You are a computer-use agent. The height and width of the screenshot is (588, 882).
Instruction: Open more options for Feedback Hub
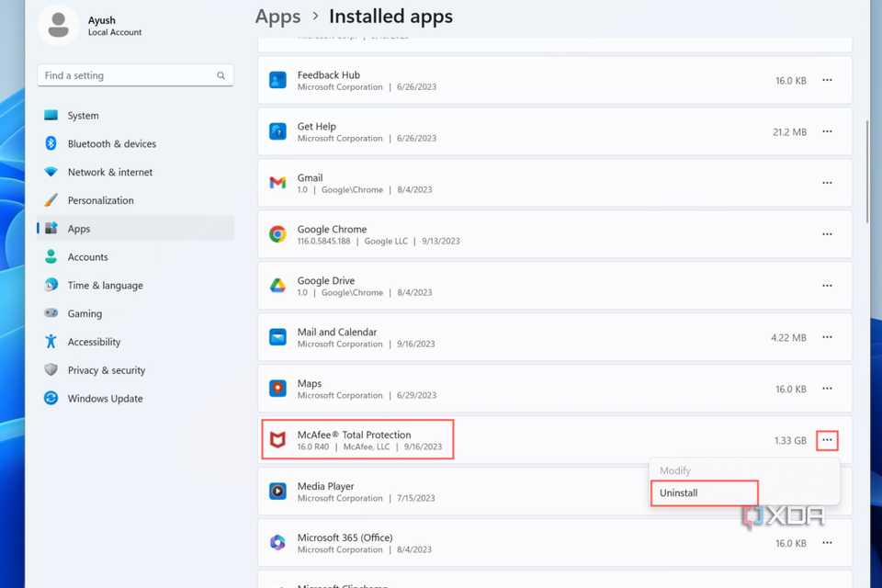pyautogui.click(x=827, y=80)
